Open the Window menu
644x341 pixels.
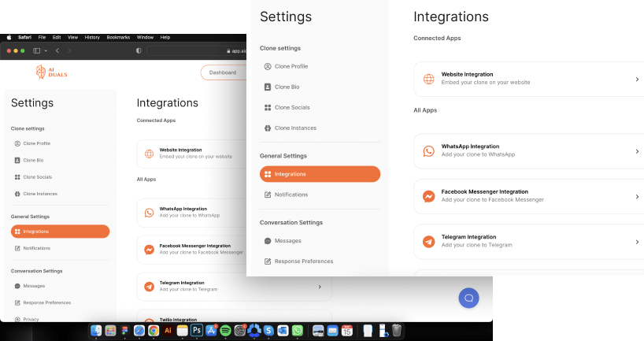(145, 37)
